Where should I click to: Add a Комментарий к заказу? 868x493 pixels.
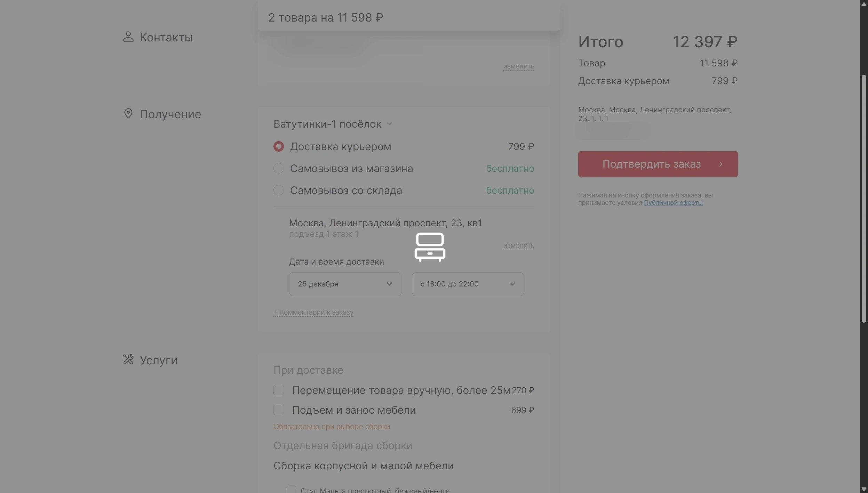point(313,312)
